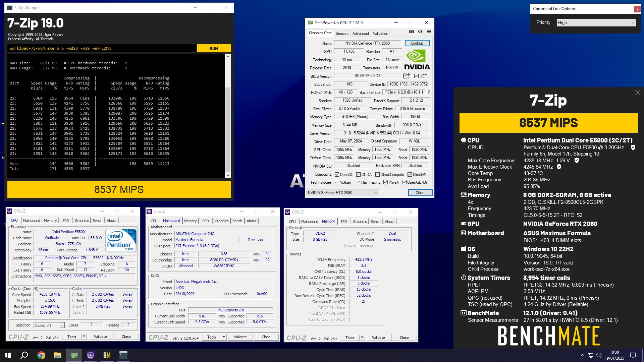Click 7-Zip wrapper taskbar icon
The width and height of the screenshot is (644, 362).
click(123, 355)
